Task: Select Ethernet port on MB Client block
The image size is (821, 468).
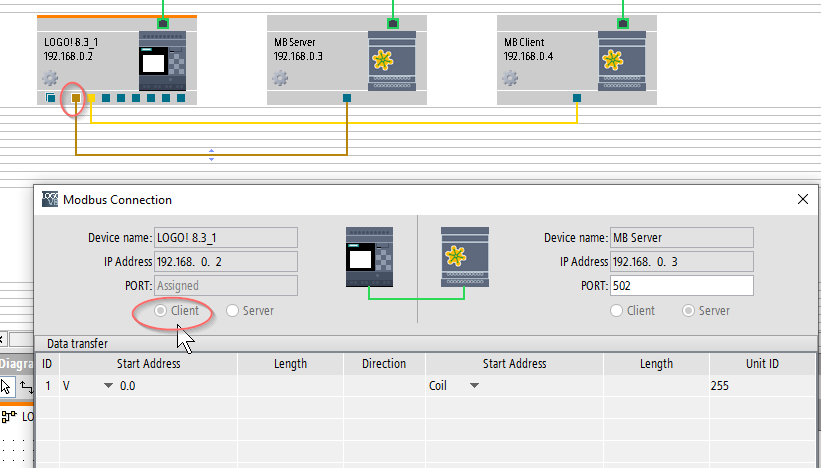Action: [623, 23]
